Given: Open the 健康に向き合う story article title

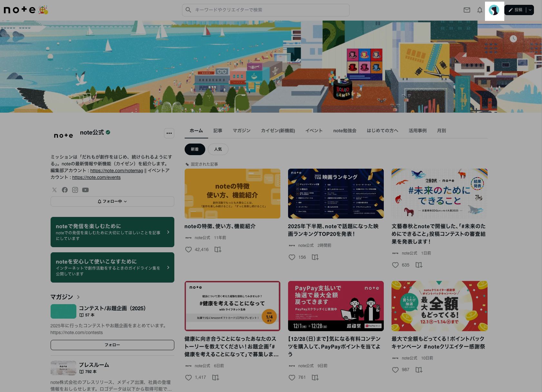Looking at the screenshot, I should (x=231, y=347).
